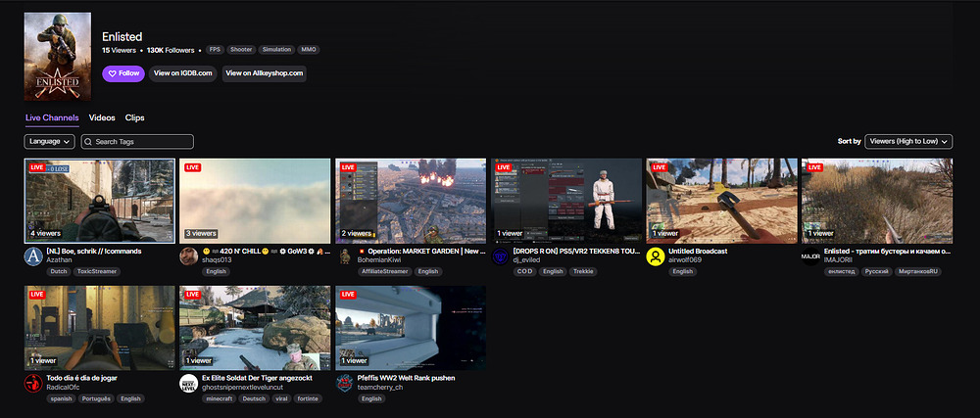Select the МиртанковRU tag
The height and width of the screenshot is (418, 980).
[x=918, y=271]
